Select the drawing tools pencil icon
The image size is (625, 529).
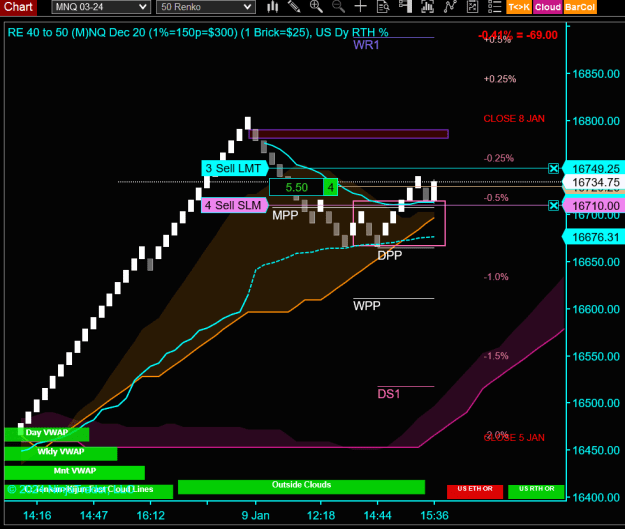(294, 7)
